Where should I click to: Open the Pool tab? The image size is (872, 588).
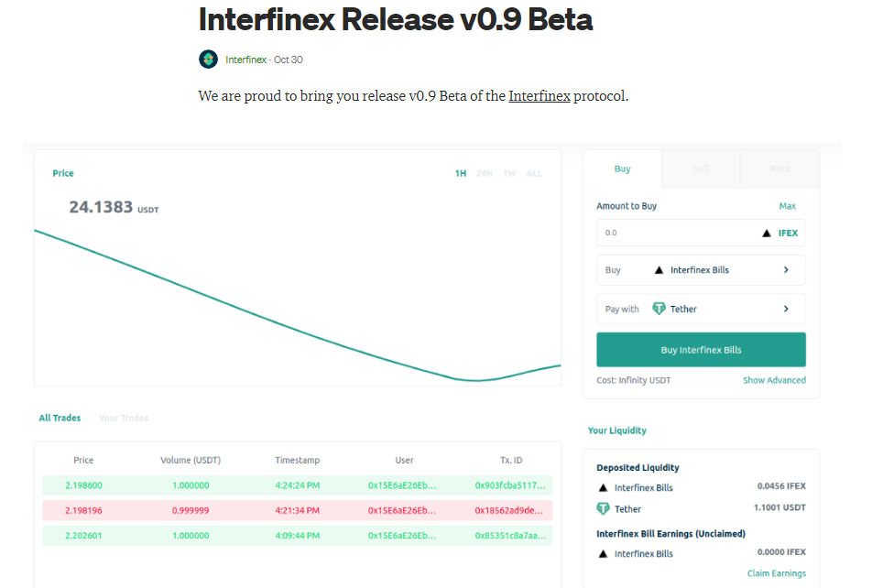point(779,169)
